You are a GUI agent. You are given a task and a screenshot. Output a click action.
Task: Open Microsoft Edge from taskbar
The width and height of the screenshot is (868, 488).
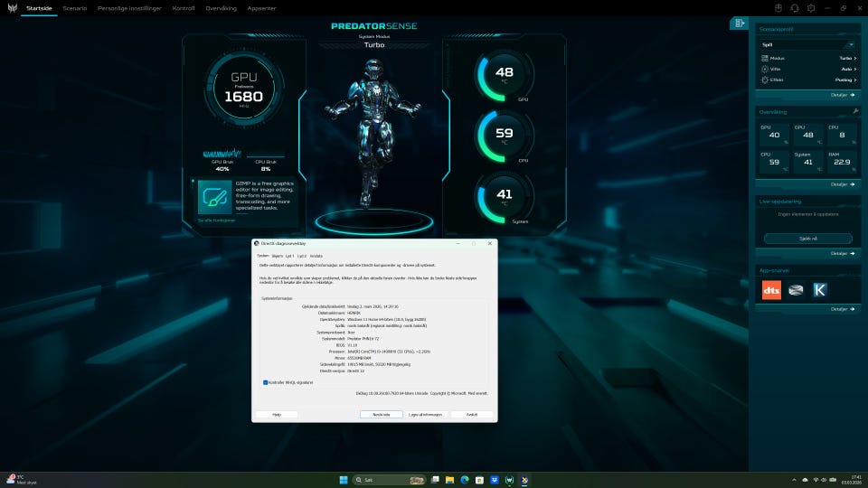465,480
